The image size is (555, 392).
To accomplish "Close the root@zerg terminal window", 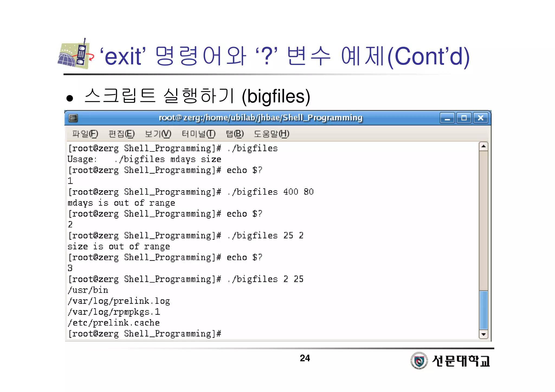I will coord(481,118).
